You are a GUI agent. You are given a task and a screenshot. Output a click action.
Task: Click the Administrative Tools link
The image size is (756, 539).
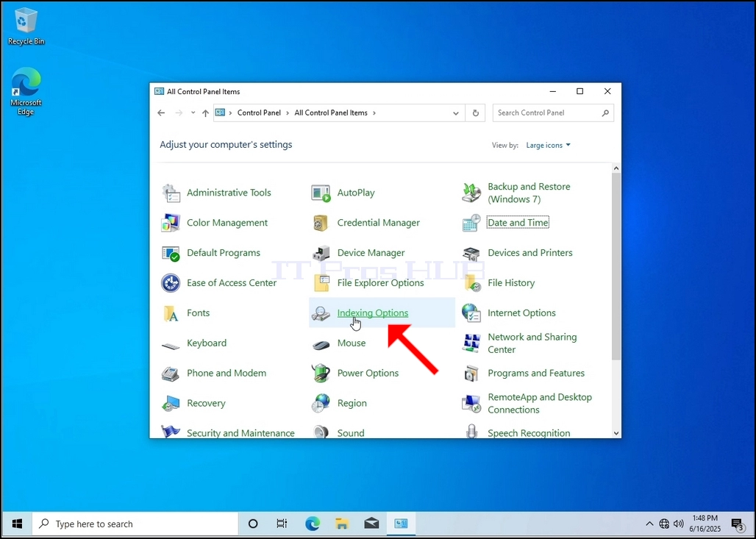pyautogui.click(x=229, y=193)
